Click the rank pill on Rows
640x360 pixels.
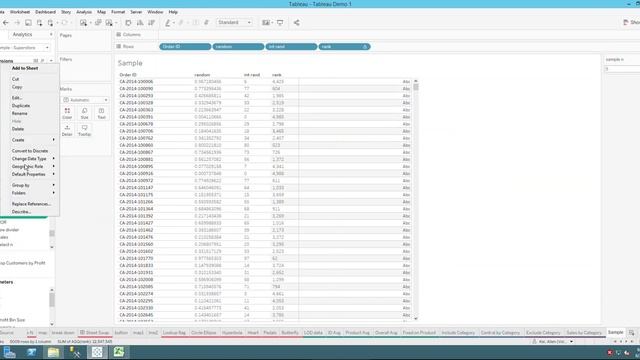click(344, 47)
